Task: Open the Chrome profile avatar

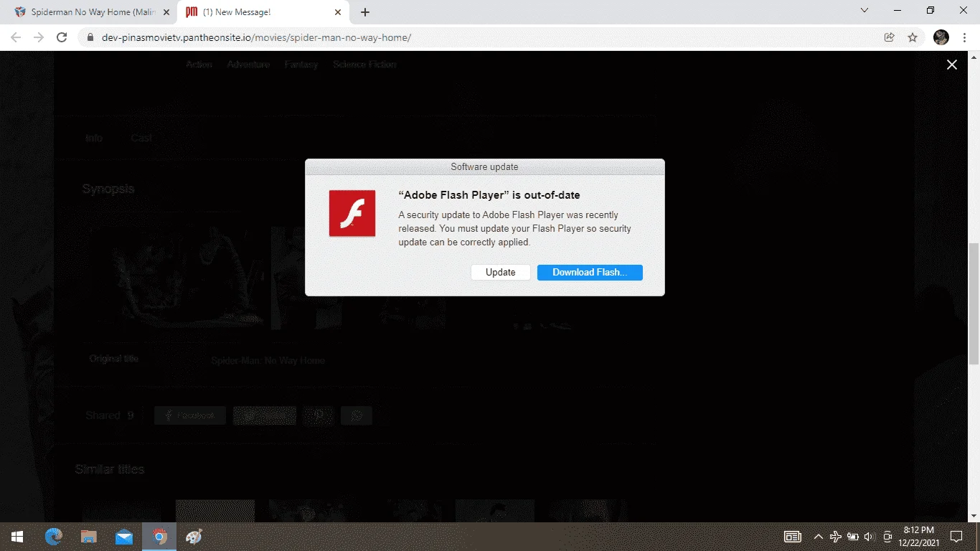Action: 941,37
